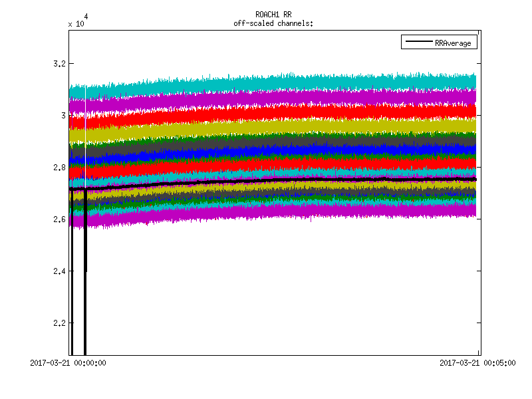This screenshot has width=532, height=399.
Task: Select the 2.8 y-axis tick label
Action: [59, 168]
